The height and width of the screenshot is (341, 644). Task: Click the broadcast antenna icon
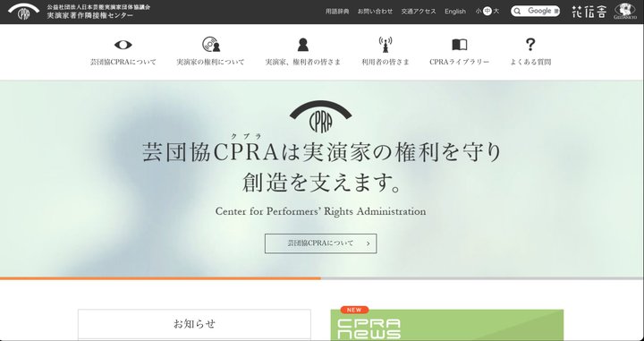point(386,45)
